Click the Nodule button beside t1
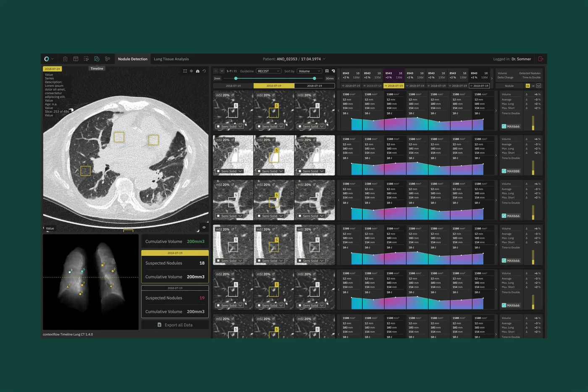 509,86
